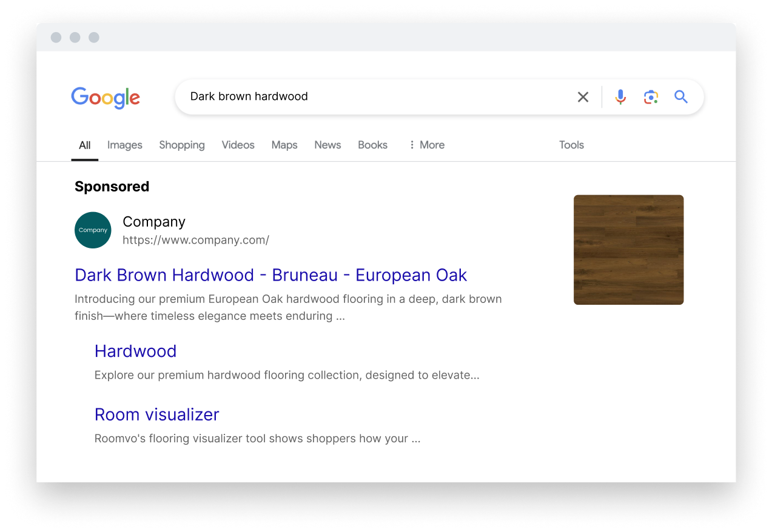The width and height of the screenshot is (772, 532).
Task: Open the Hardwood sitelink
Action: 135,351
